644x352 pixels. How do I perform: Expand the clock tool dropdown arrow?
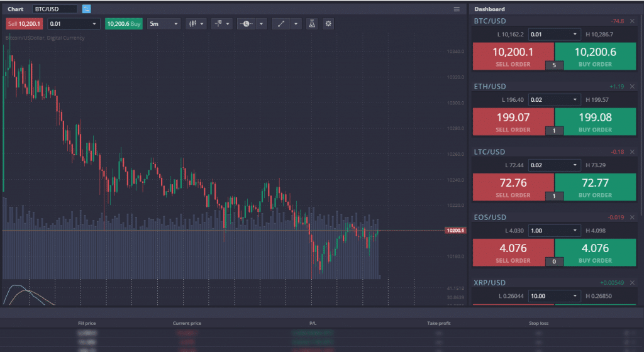click(x=261, y=24)
